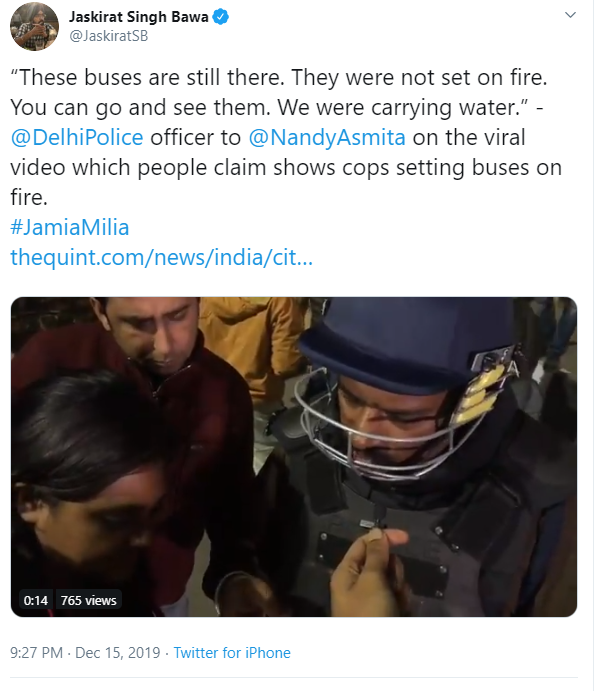Open the @DelhiPolice mention

tap(77, 137)
